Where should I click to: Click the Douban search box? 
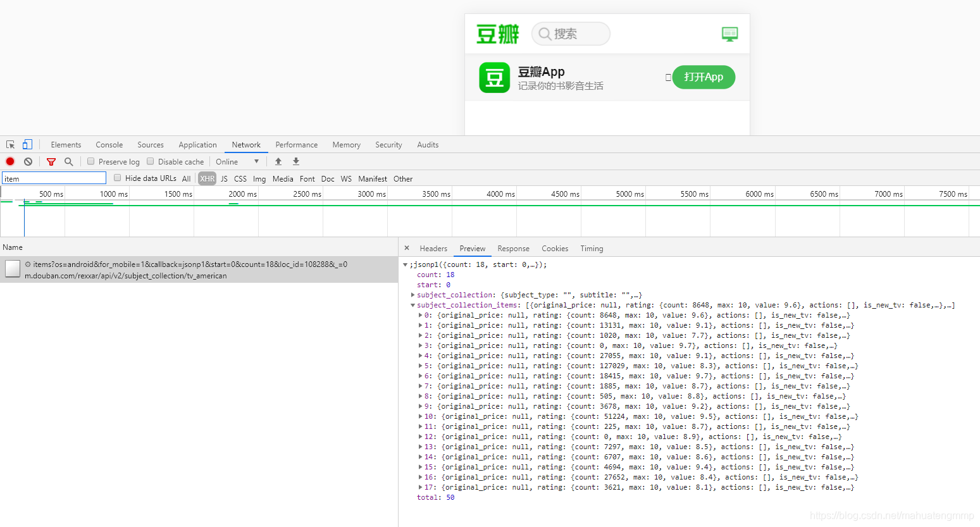click(571, 34)
